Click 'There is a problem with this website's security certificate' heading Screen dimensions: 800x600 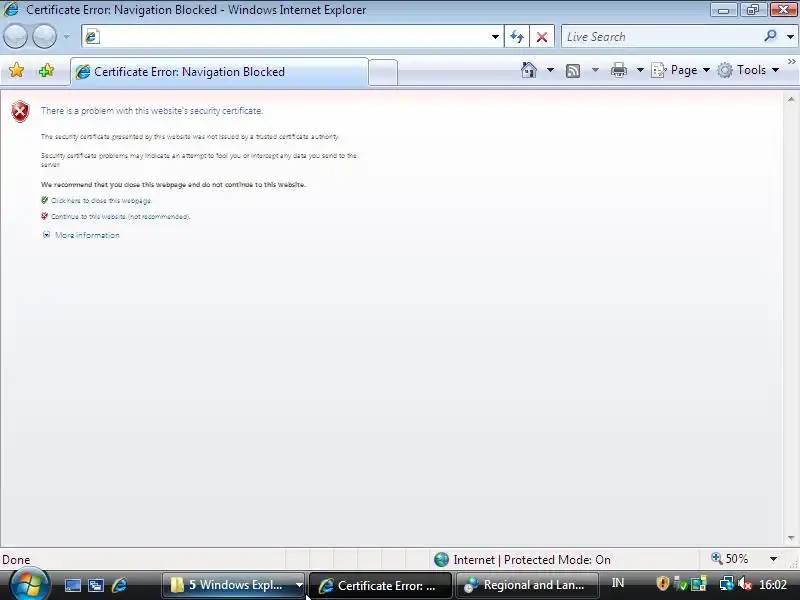[152, 111]
